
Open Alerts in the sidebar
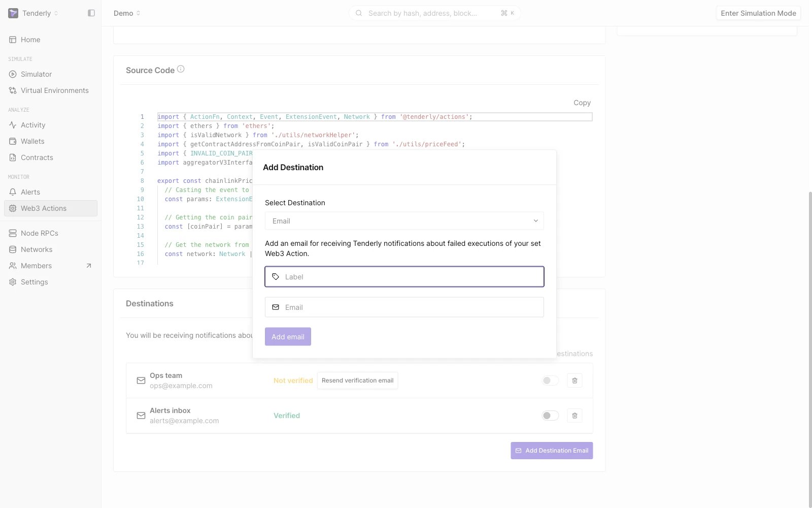click(51, 192)
